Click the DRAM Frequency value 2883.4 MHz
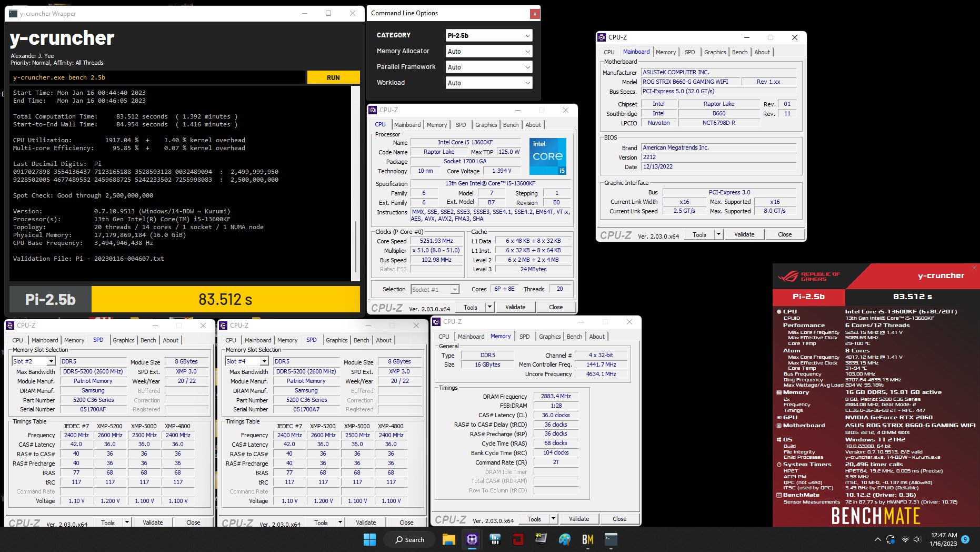This screenshot has height=552, width=980. click(556, 396)
